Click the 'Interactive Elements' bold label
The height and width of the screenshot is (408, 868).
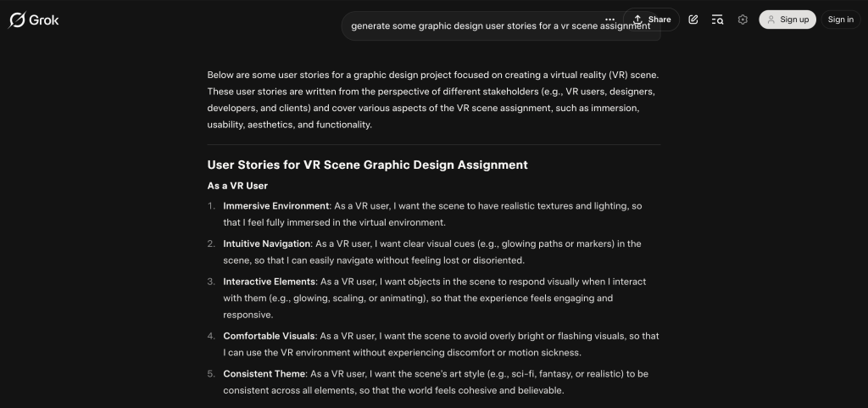[268, 281]
